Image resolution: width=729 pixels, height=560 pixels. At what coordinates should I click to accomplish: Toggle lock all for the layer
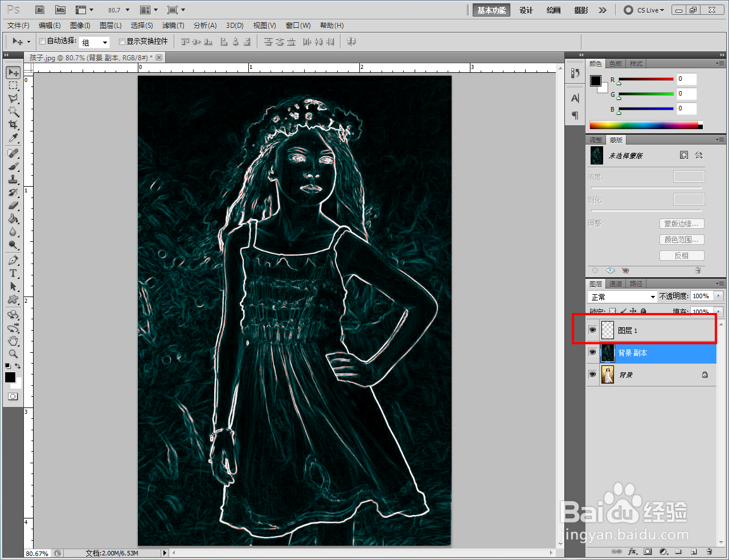click(x=644, y=311)
